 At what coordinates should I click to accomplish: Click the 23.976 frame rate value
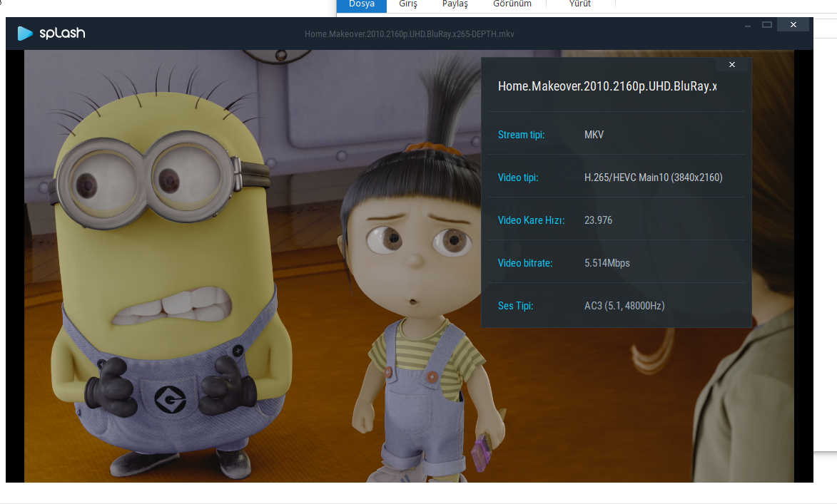(599, 220)
